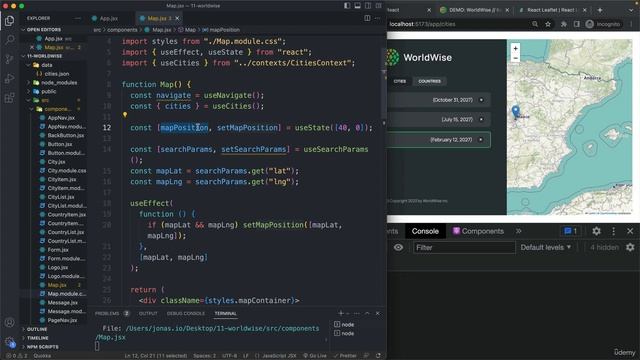The image size is (640, 360).
Task: Expand the Timeline section
Action: click(38, 338)
